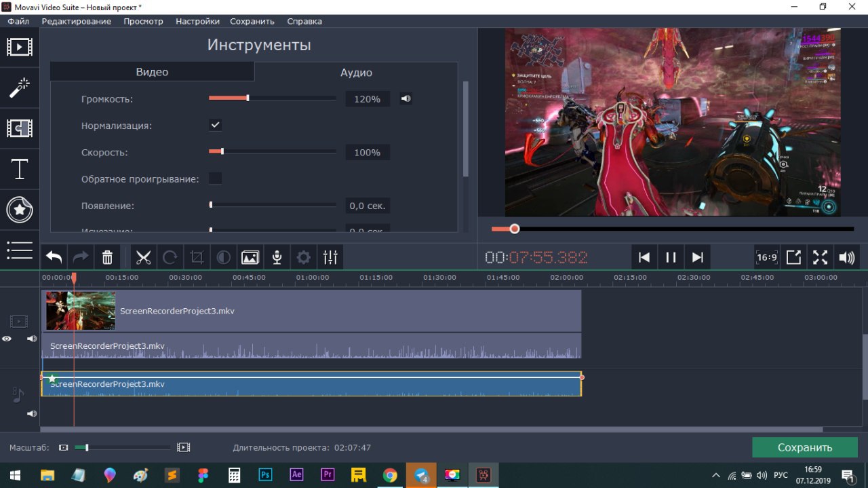This screenshot has height=488, width=868.
Task: Open the Просмотр menu
Action: tap(143, 21)
